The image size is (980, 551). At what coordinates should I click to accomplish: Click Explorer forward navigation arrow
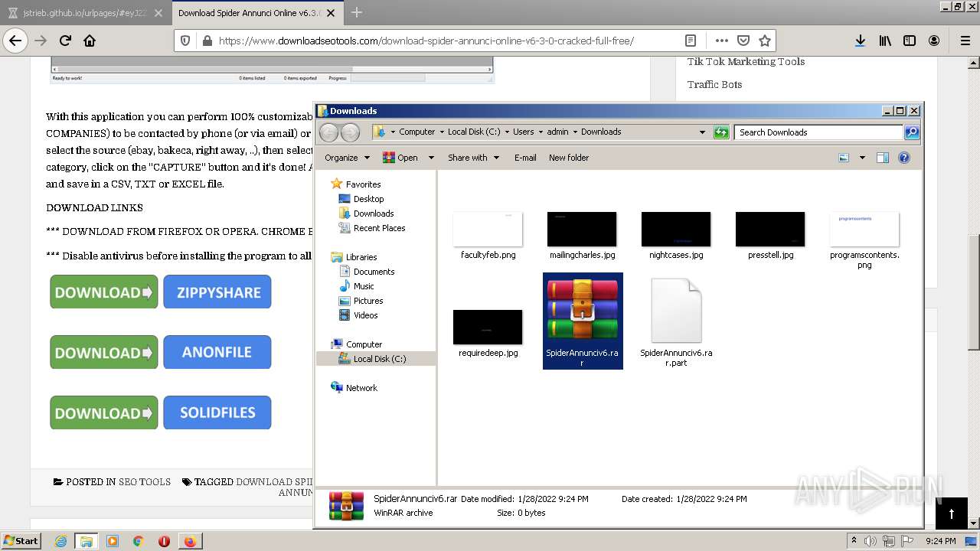coord(350,132)
